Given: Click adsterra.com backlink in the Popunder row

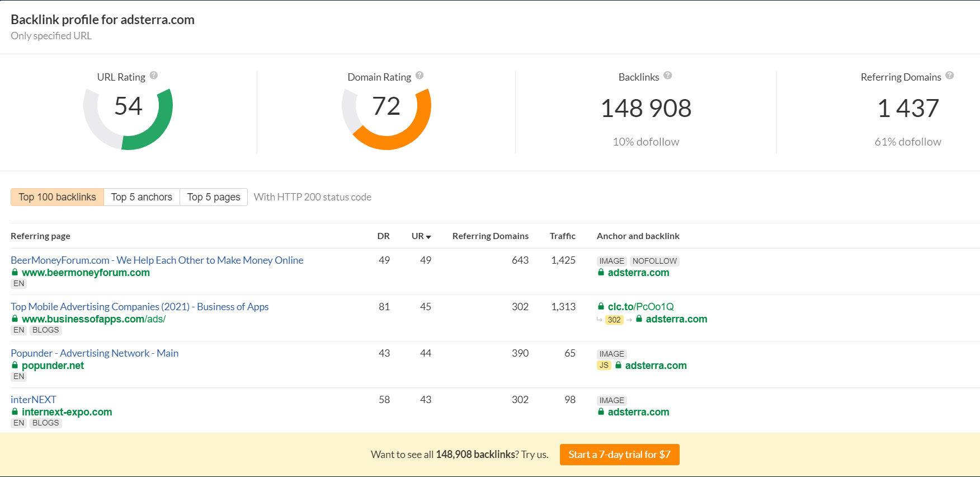Looking at the screenshot, I should [x=656, y=366].
